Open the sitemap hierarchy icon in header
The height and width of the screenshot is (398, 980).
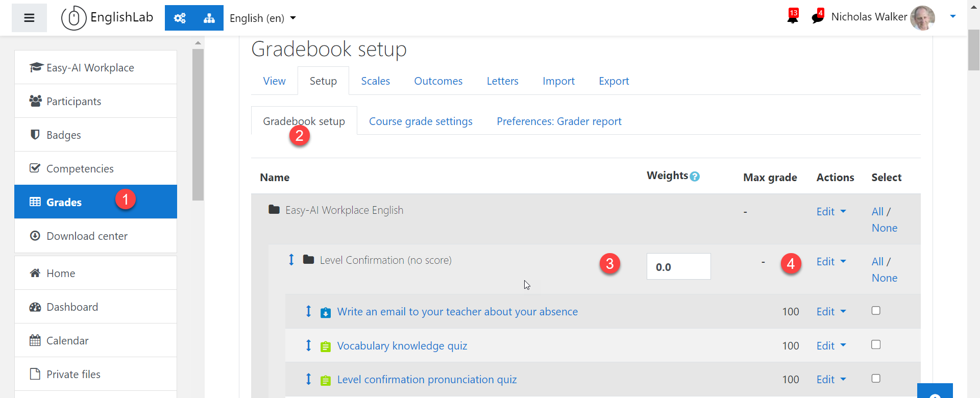[209, 18]
